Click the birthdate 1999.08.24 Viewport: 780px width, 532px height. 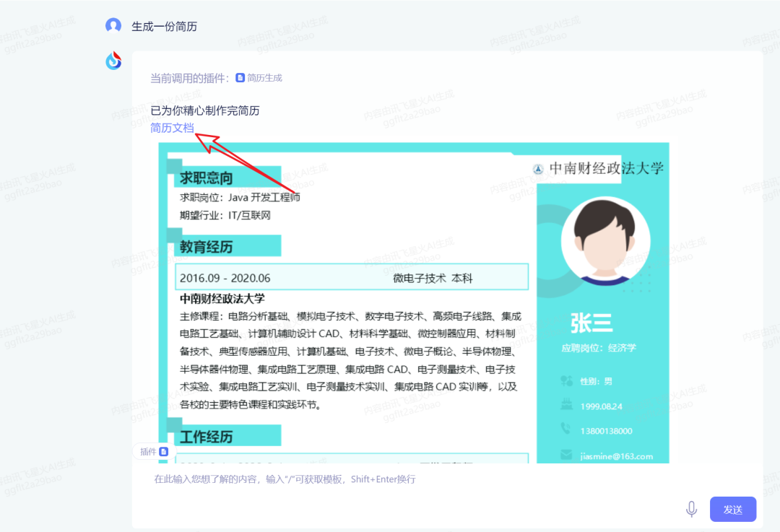[601, 406]
